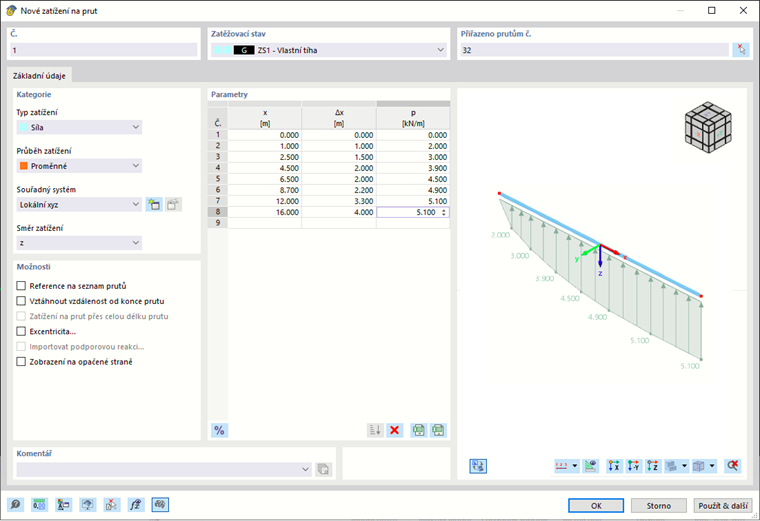Click the third bottom toolbar icon
760x521 pixels.
pos(63,505)
